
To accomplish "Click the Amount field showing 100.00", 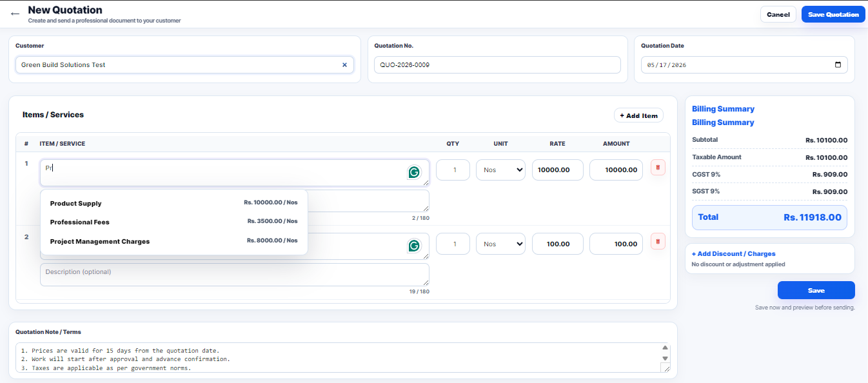I will (616, 244).
